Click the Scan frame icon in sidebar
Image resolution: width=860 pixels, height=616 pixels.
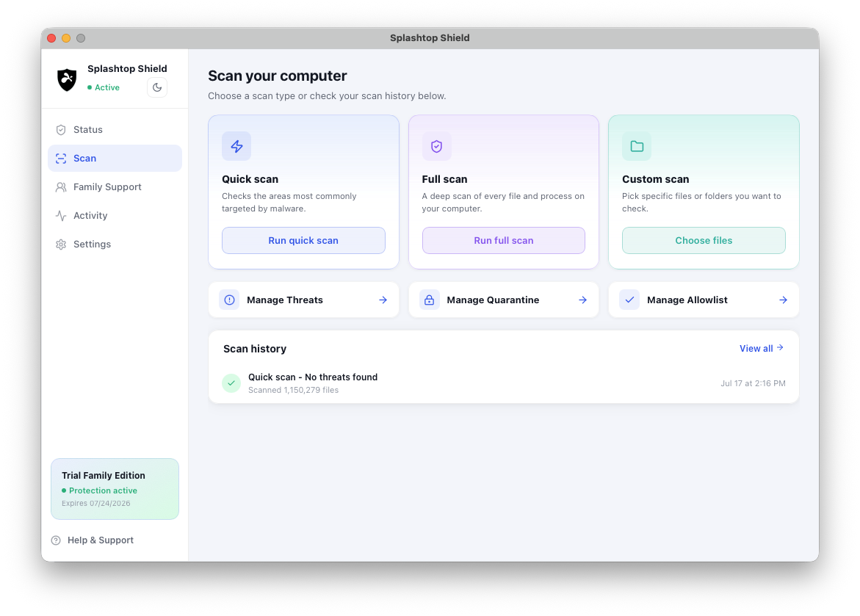61,159
